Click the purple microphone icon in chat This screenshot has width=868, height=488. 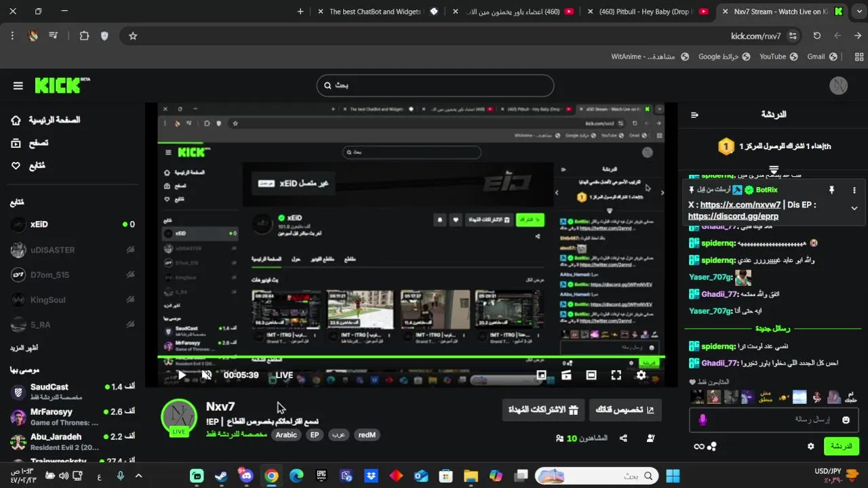click(703, 420)
